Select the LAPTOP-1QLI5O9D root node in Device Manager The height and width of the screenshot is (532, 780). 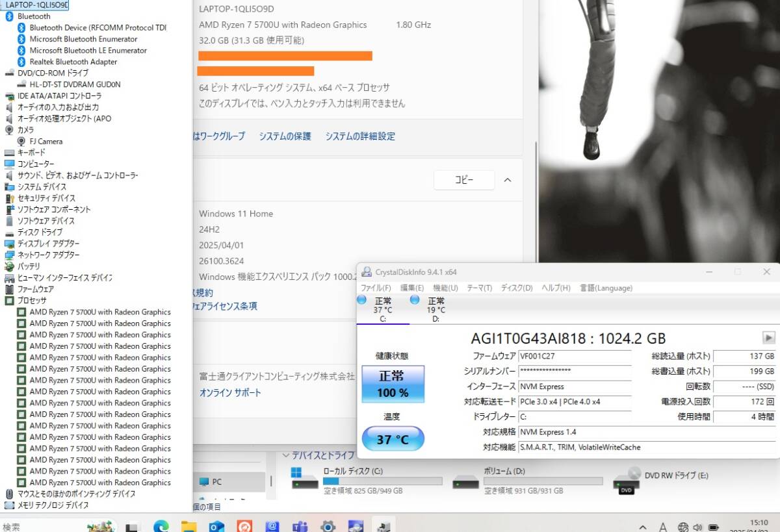point(36,5)
